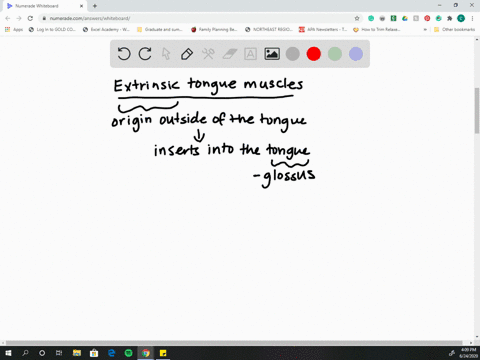Close the Numerade Whiteboard tab

81,6
